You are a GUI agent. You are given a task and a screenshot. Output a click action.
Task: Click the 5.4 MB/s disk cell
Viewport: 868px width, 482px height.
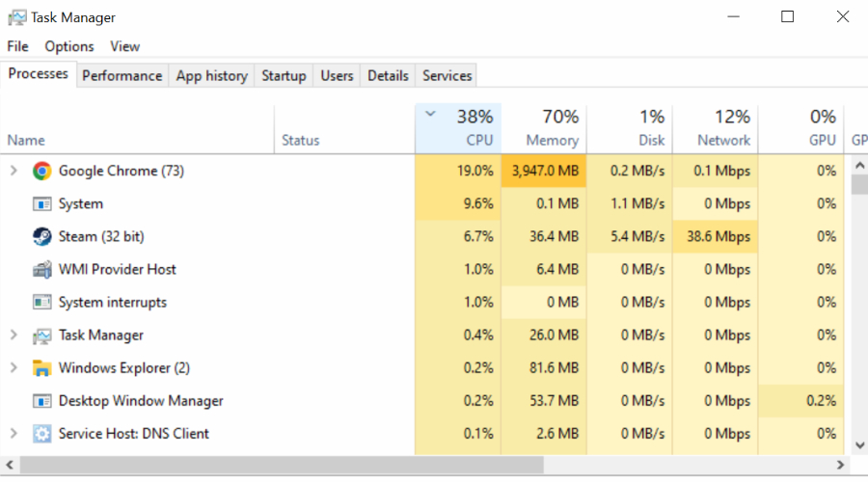[630, 237]
